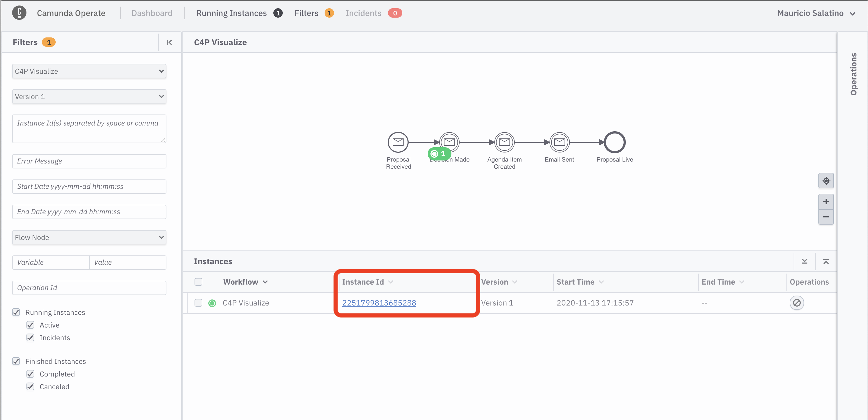Go to the Dashboard page
Screen dimensions: 868x420
(152, 13)
